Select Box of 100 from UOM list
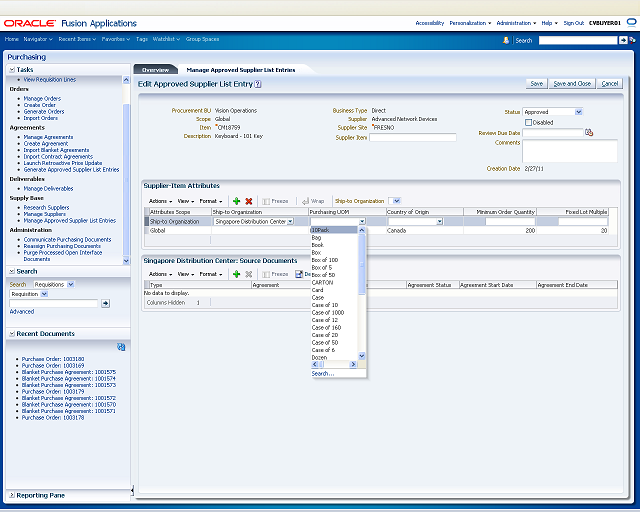 coord(325,260)
